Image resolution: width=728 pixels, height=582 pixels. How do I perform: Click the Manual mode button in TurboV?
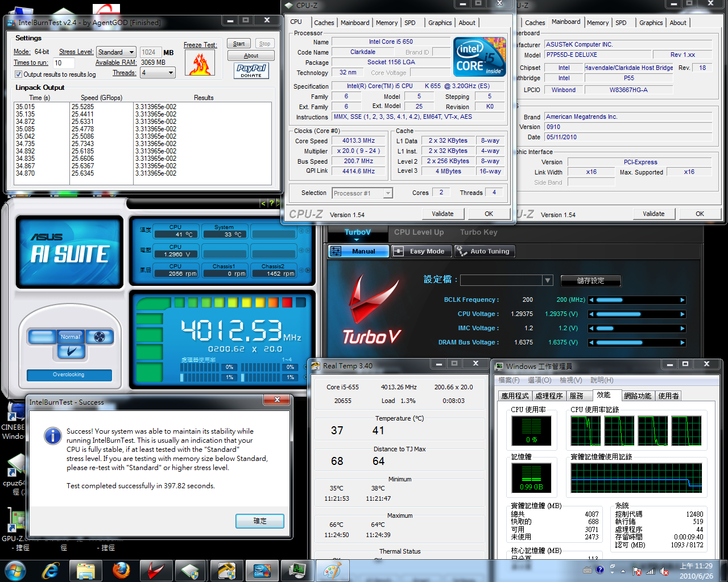(x=358, y=251)
